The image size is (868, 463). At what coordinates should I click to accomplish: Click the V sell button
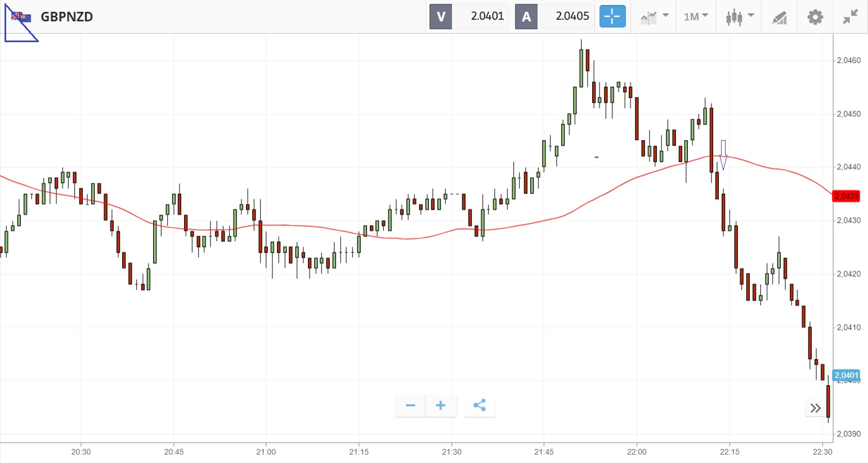click(x=441, y=17)
